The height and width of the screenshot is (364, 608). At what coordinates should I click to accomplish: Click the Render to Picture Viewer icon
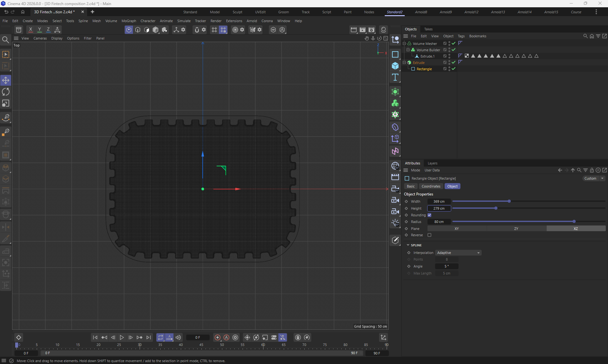point(363,30)
